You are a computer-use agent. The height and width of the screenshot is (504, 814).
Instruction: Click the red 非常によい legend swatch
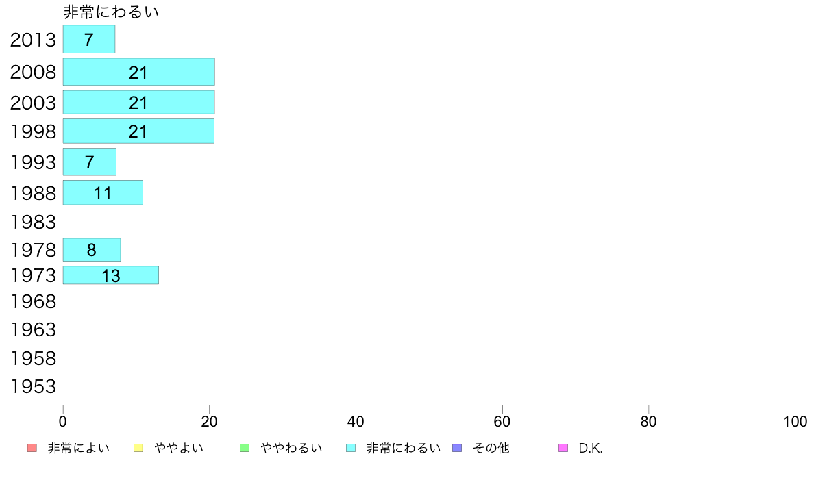click(32, 448)
